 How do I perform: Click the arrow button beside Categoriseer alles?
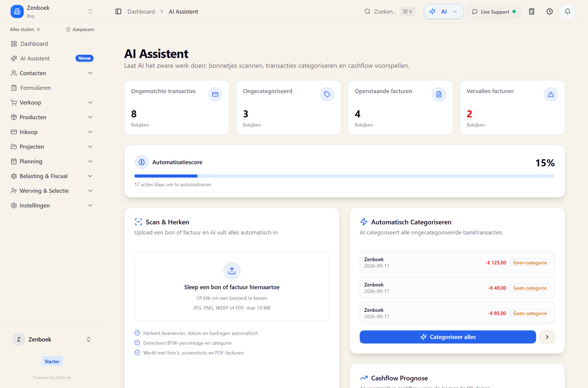[x=547, y=337]
